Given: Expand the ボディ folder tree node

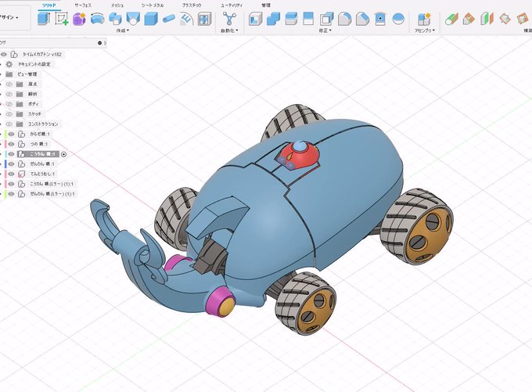Looking at the screenshot, I should [1, 104].
